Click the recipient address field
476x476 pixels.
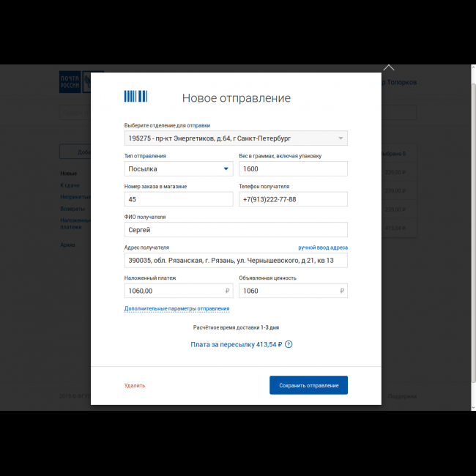[236, 261]
